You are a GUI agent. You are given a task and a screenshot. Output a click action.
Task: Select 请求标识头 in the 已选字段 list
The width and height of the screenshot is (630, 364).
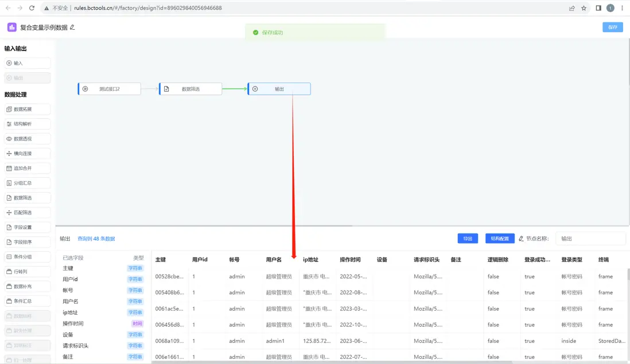click(76, 346)
